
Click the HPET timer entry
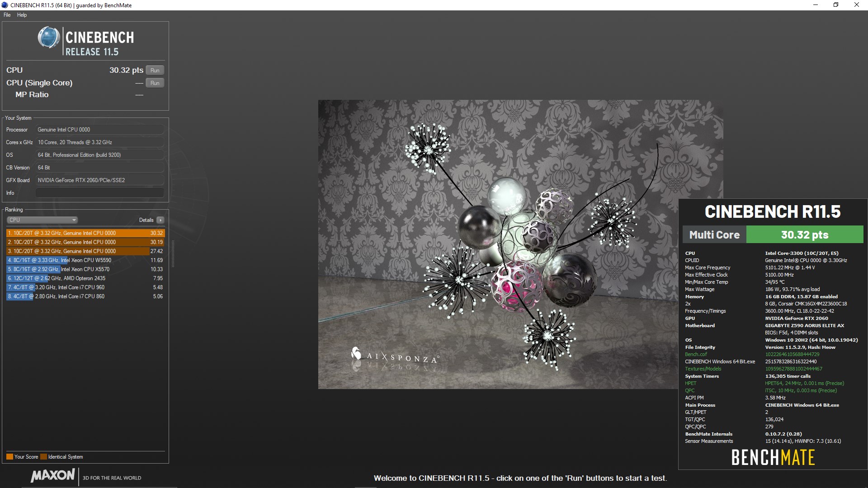690,384
